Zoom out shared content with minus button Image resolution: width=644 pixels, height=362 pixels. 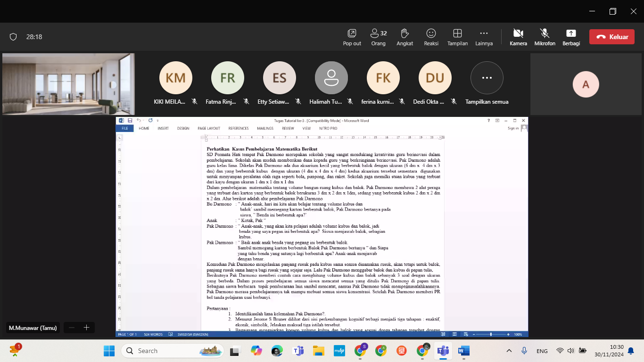pos(71,328)
